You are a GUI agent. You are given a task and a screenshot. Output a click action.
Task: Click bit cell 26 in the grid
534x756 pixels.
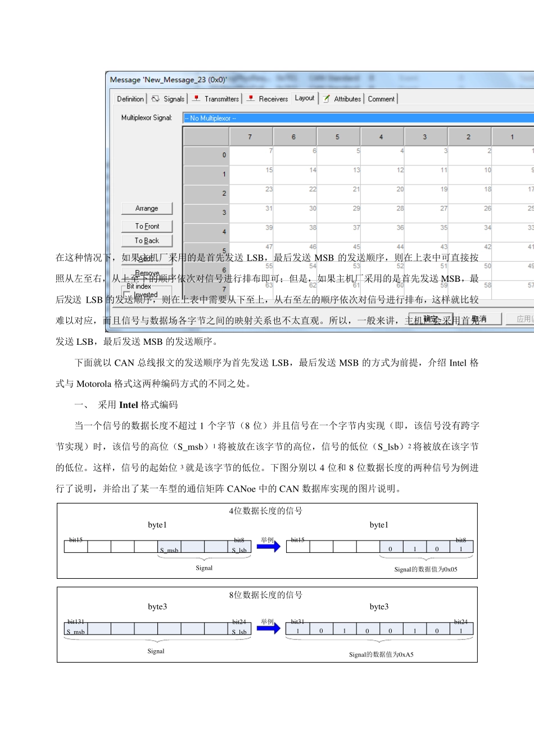pos(470,213)
